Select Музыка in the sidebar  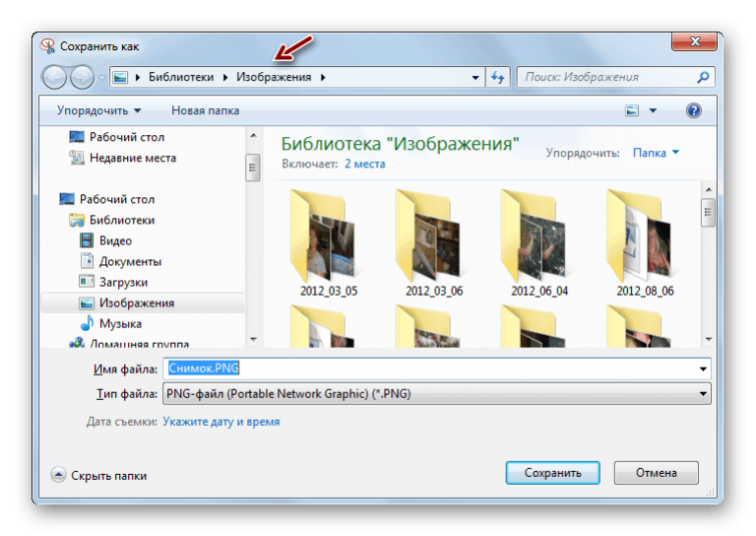[x=120, y=323]
